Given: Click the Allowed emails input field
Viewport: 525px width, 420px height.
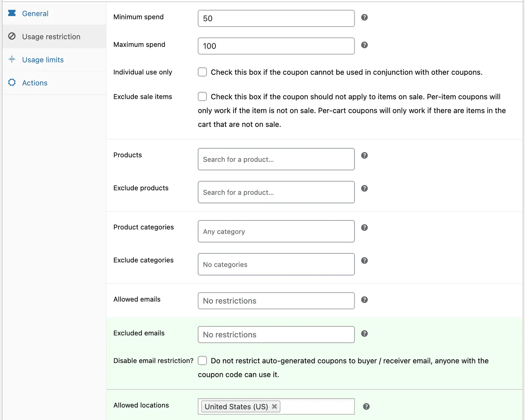Looking at the screenshot, I should click(x=276, y=301).
